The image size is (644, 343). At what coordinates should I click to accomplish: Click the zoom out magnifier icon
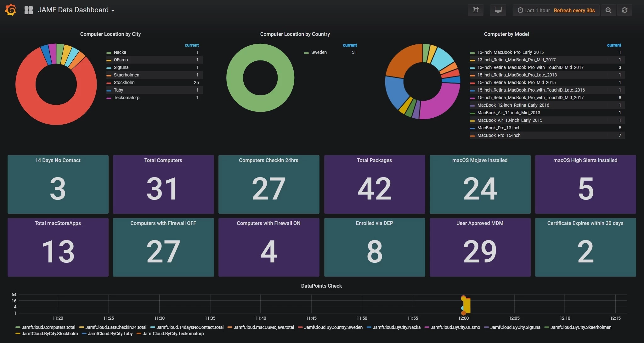coord(608,10)
